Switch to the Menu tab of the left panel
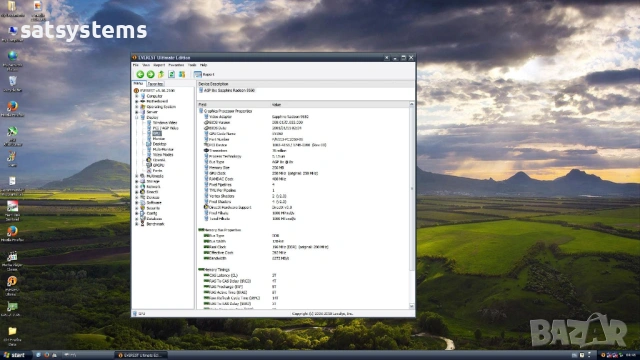The height and width of the screenshot is (360, 640). click(138, 84)
